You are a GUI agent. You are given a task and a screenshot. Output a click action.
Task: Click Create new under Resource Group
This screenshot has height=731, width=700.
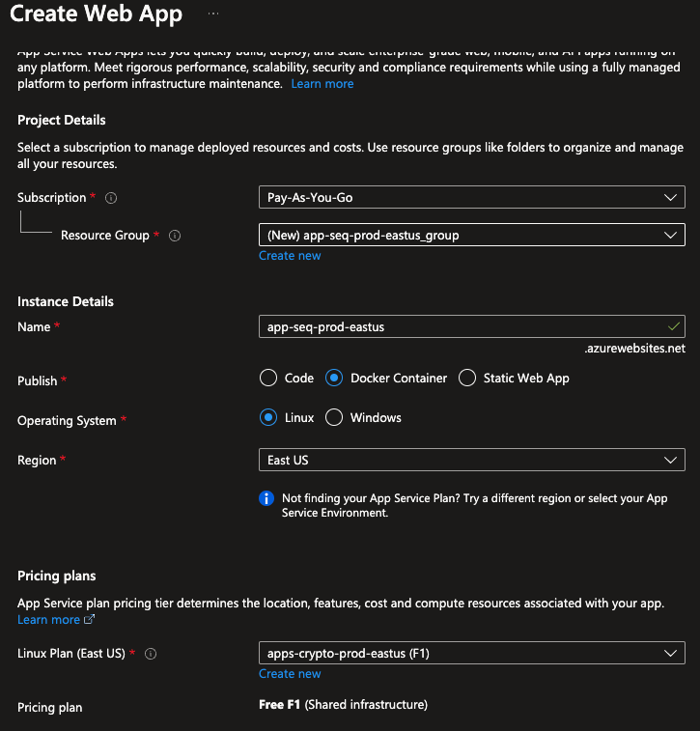click(290, 256)
